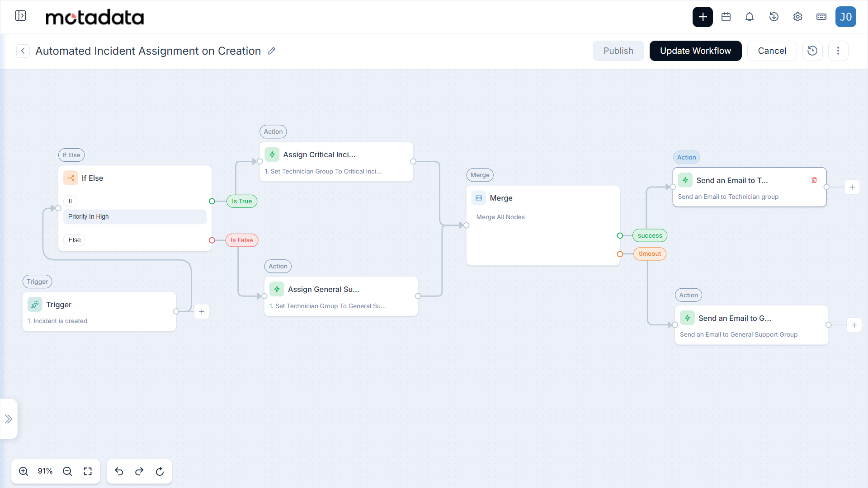Expand the left side panel chevrons

click(x=9, y=419)
